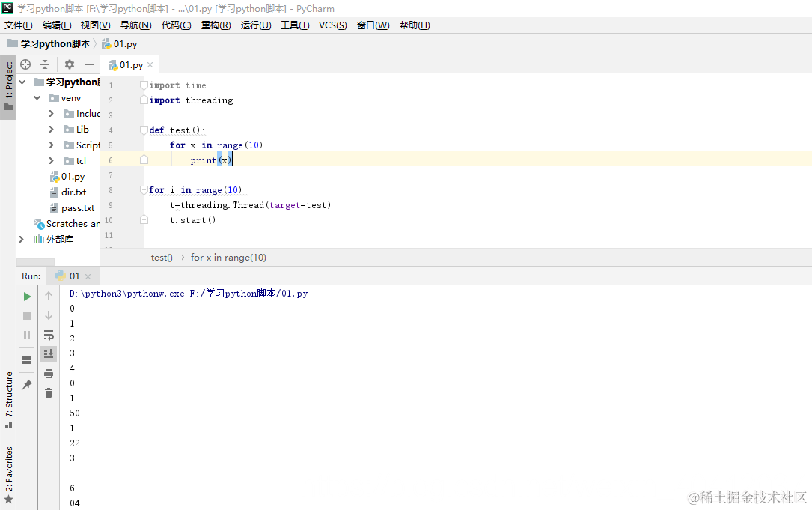Click the locate current file target icon
The width and height of the screenshot is (812, 510).
(25, 64)
